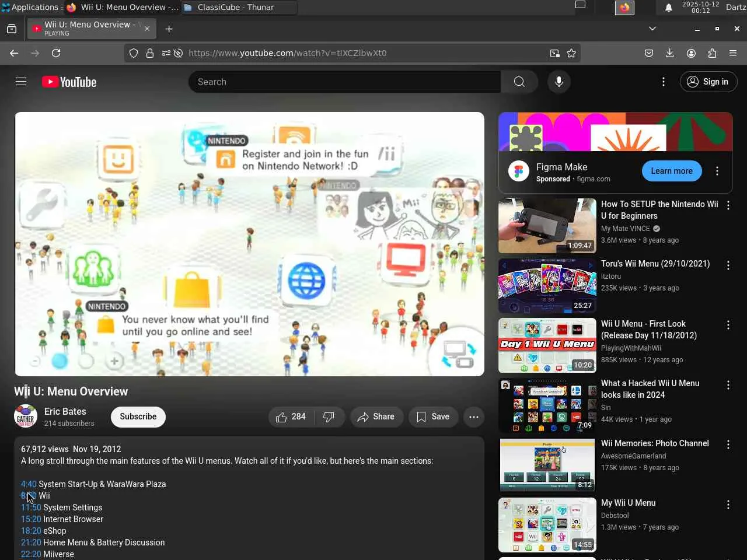Click the Sign in button

pos(708,82)
